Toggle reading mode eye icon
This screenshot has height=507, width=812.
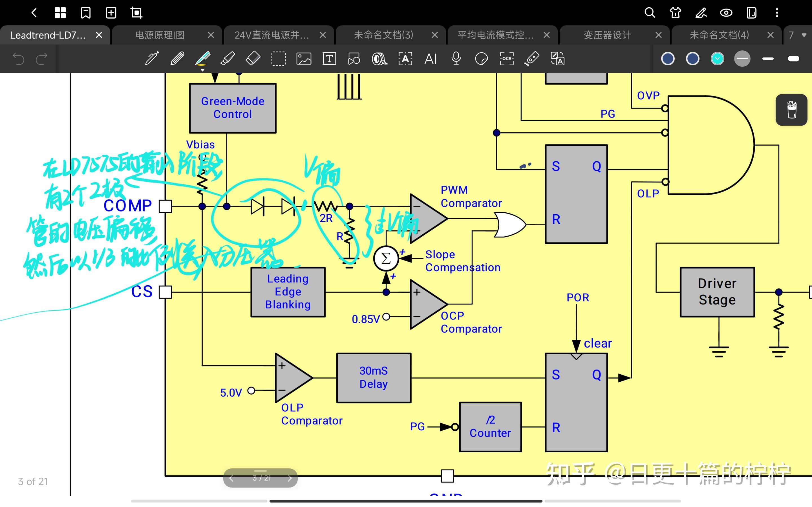726,13
